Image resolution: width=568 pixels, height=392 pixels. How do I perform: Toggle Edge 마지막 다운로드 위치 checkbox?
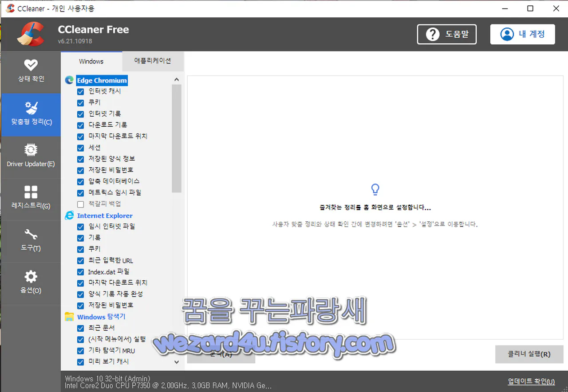click(x=80, y=137)
